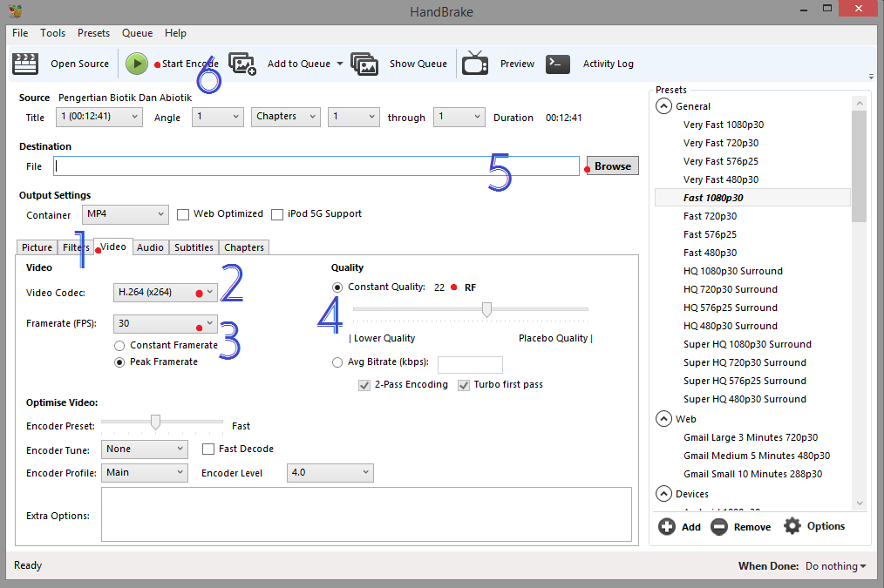Open the Tools menu
Screen dimensions: 884x588
tap(53, 33)
